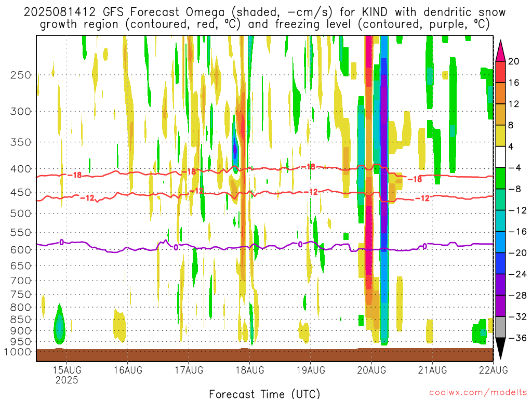Click the brown ground bar along the bottom

[x=264, y=355]
